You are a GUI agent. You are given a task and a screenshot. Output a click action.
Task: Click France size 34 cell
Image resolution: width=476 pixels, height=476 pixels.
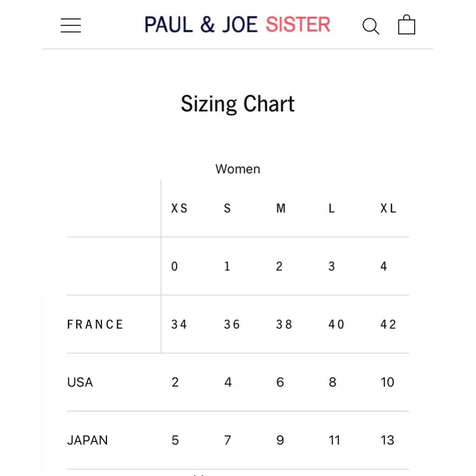click(179, 324)
